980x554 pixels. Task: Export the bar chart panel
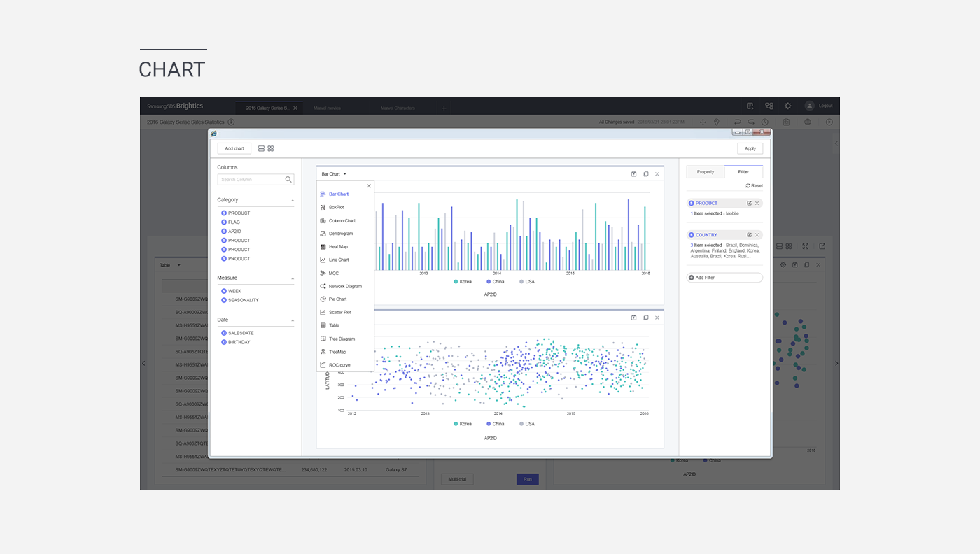pyautogui.click(x=633, y=174)
